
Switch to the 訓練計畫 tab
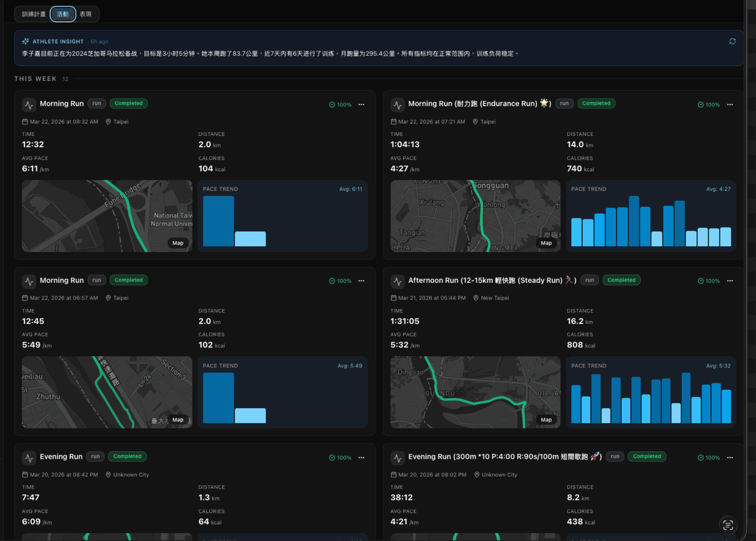click(x=33, y=14)
